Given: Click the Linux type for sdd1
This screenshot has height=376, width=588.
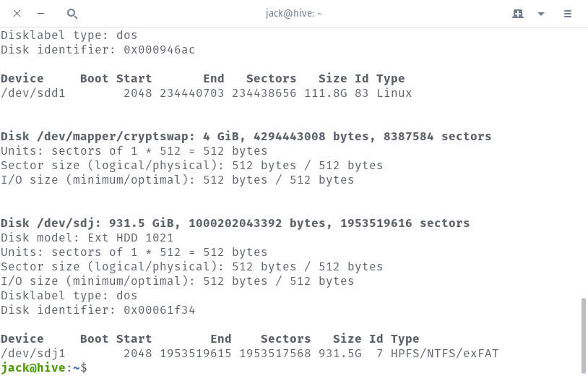Looking at the screenshot, I should click(x=394, y=93).
